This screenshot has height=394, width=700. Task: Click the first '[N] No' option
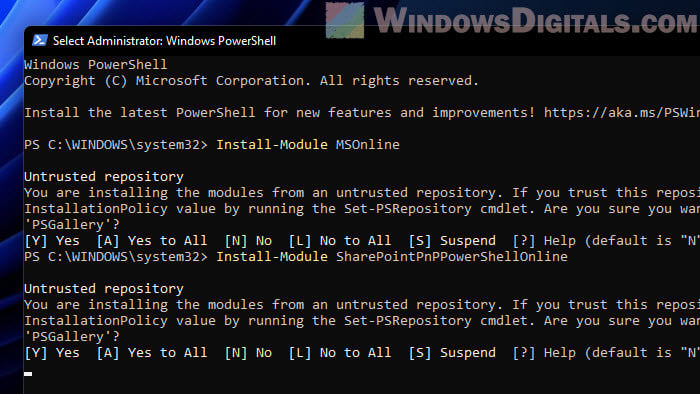click(x=248, y=241)
